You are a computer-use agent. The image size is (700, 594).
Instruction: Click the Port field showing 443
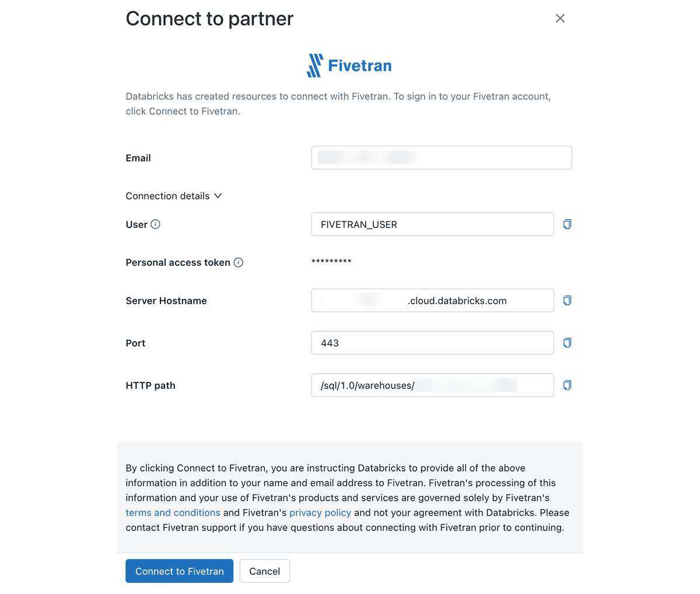click(432, 343)
